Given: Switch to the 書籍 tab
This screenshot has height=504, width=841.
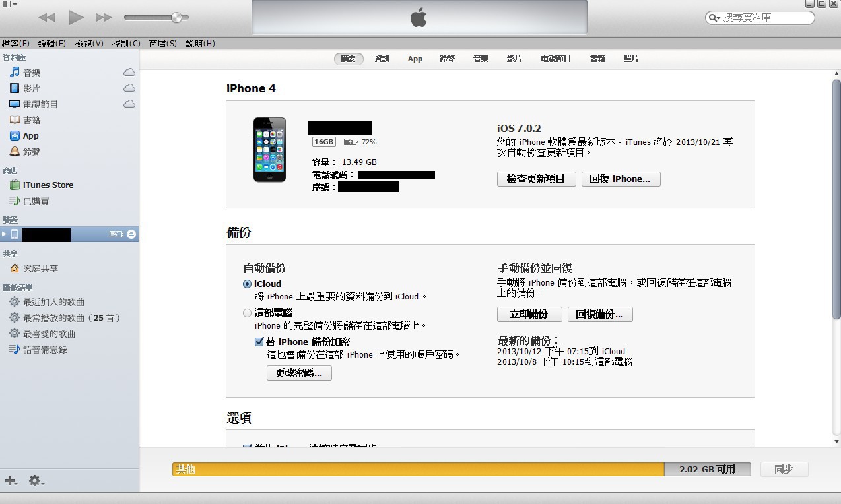Looking at the screenshot, I should tap(597, 59).
